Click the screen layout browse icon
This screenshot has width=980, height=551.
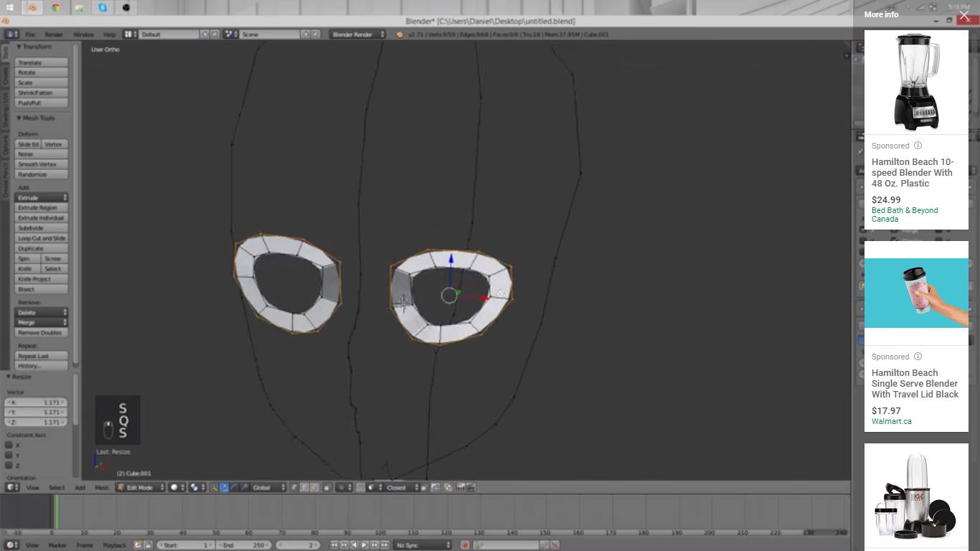click(129, 34)
